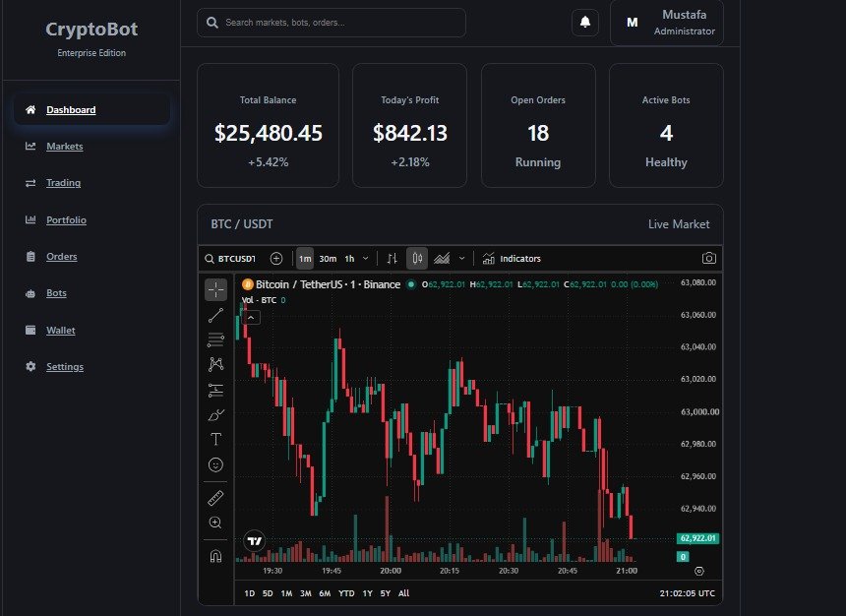Select the forecasting and measurement tool
Screen dimensions: 846x616
click(x=215, y=390)
